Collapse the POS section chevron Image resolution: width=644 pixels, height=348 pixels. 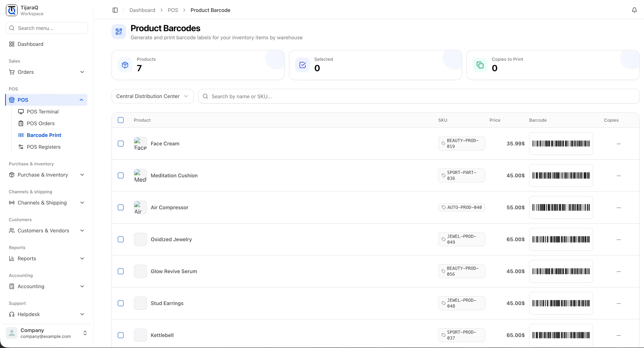click(81, 100)
